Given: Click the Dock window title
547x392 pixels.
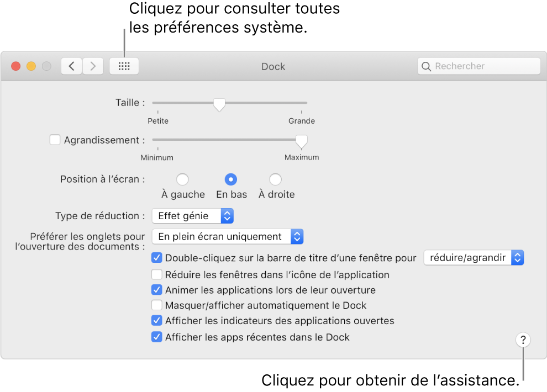Looking at the screenshot, I should tap(273, 67).
